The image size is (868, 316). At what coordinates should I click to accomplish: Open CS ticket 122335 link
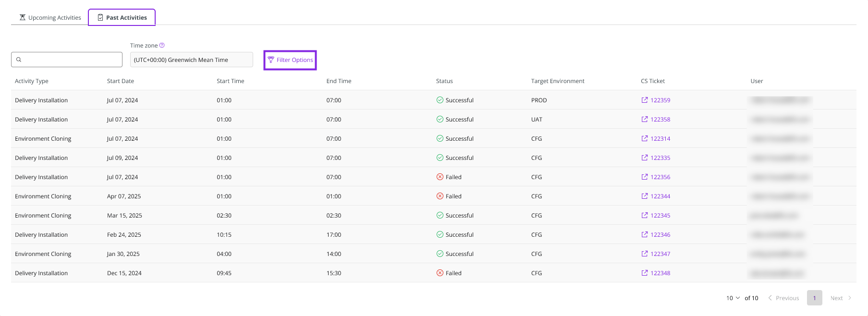[x=660, y=158]
